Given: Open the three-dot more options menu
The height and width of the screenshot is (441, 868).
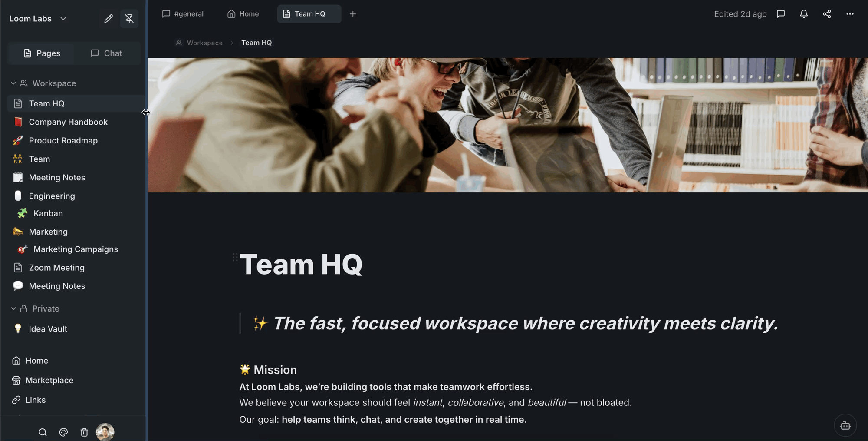Looking at the screenshot, I should [x=850, y=14].
